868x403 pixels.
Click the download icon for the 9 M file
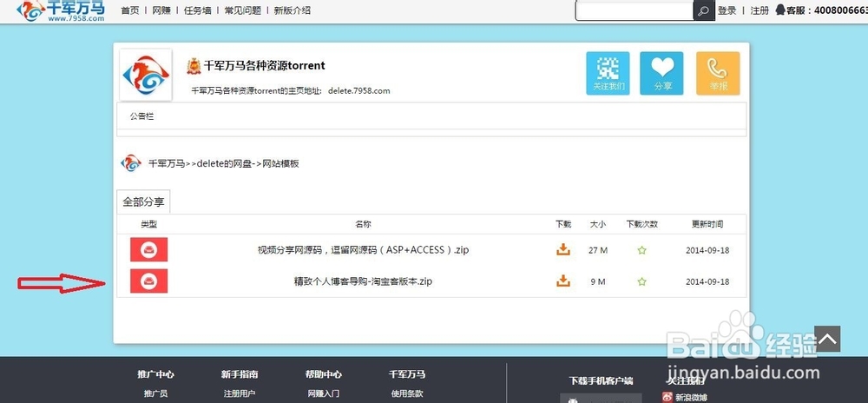[x=563, y=281]
